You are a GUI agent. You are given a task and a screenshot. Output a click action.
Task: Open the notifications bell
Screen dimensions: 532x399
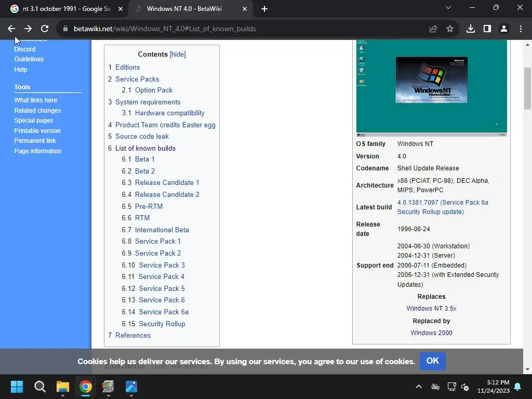click(518, 387)
